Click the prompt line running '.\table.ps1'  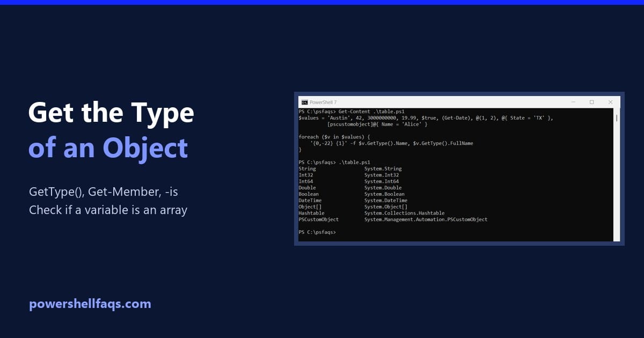coord(334,162)
